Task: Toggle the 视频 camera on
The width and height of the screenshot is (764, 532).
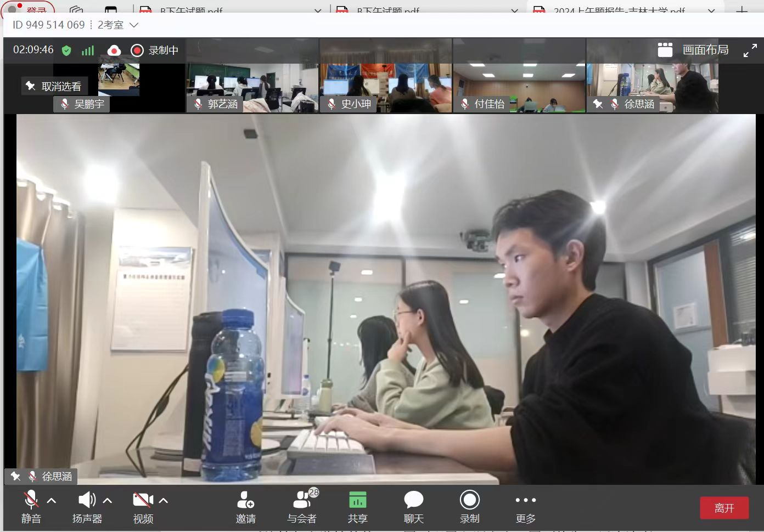Action: [x=143, y=500]
